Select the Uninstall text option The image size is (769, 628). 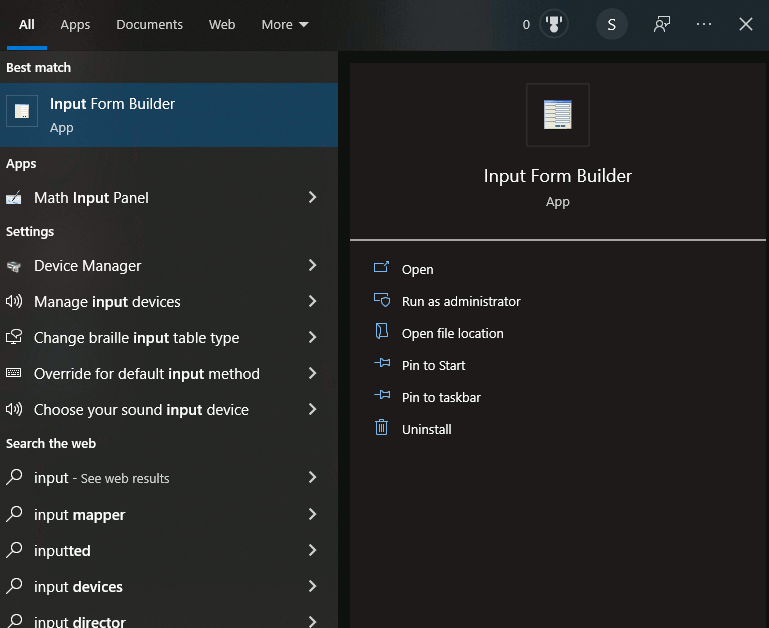426,429
